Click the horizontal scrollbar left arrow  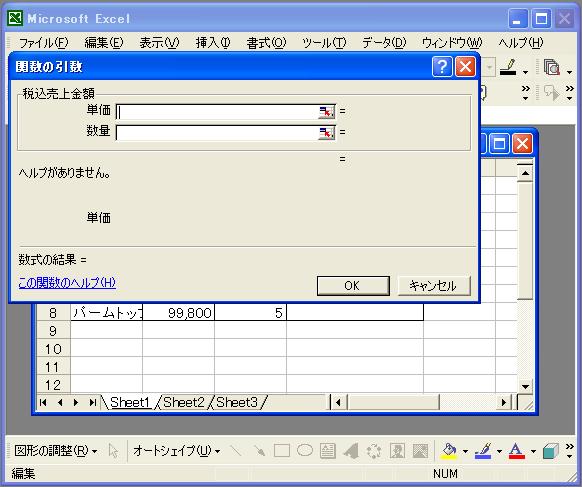[x=338, y=402]
